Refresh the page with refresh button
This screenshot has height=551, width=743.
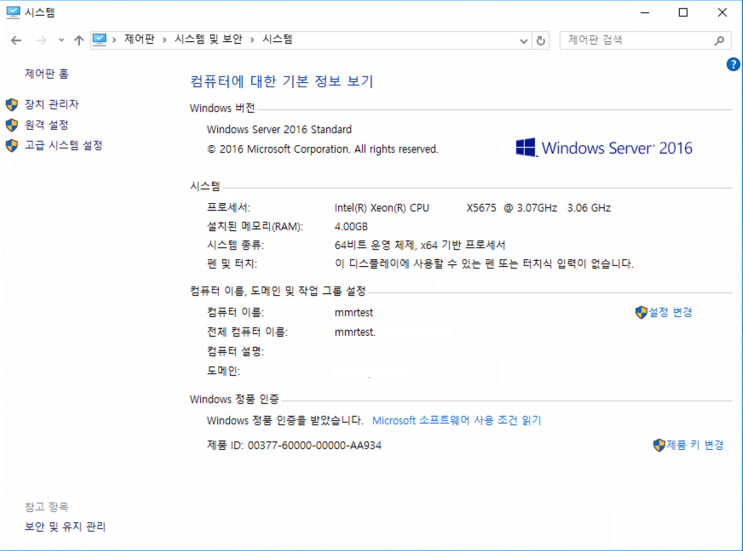point(541,41)
